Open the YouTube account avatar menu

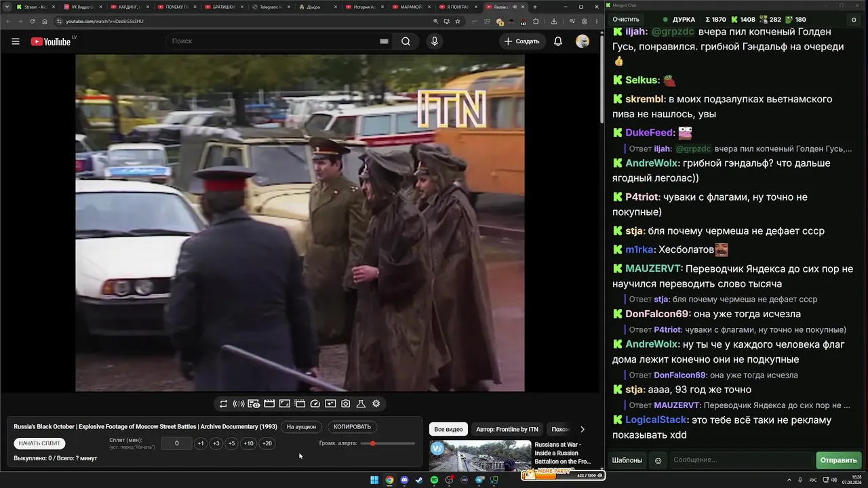click(583, 41)
